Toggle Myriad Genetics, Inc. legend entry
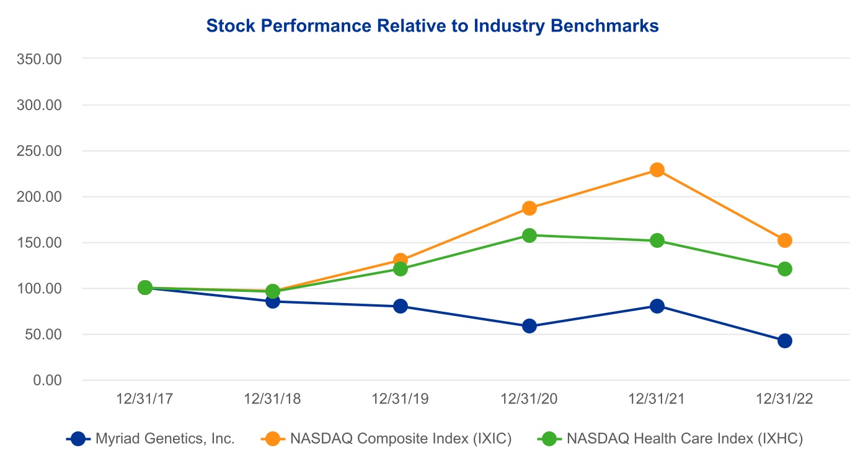Viewport: 868px width, 471px height. point(165,439)
